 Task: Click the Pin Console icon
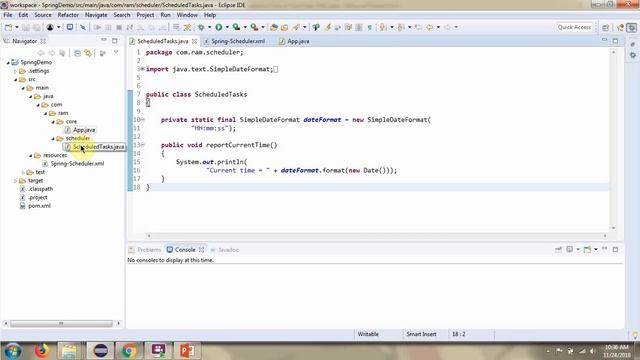pyautogui.click(x=558, y=249)
